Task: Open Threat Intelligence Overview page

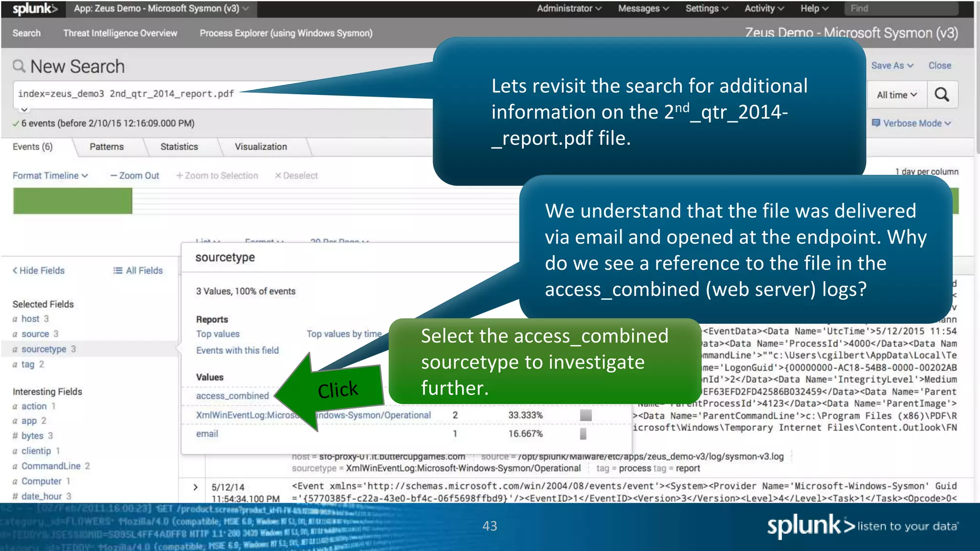Action: tap(120, 33)
